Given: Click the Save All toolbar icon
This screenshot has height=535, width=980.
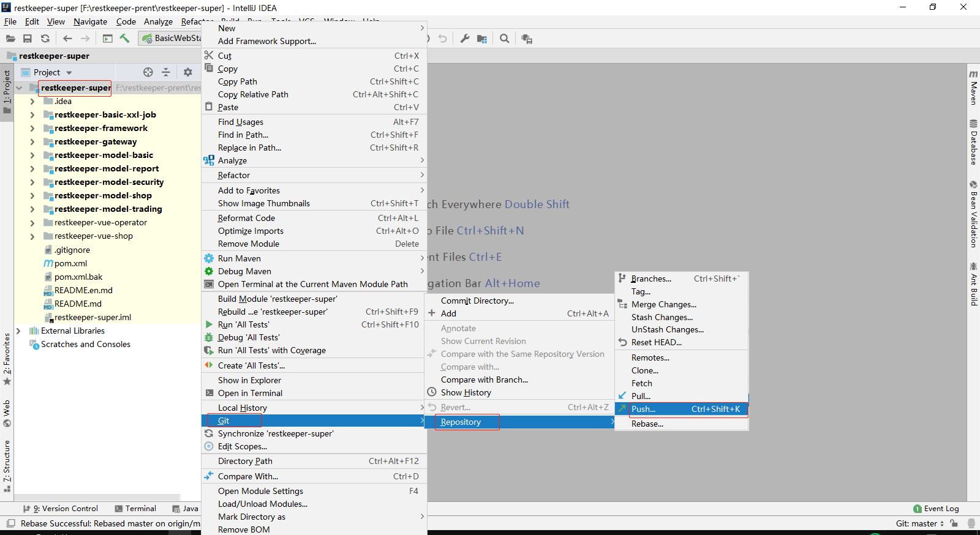Looking at the screenshot, I should pos(28,39).
